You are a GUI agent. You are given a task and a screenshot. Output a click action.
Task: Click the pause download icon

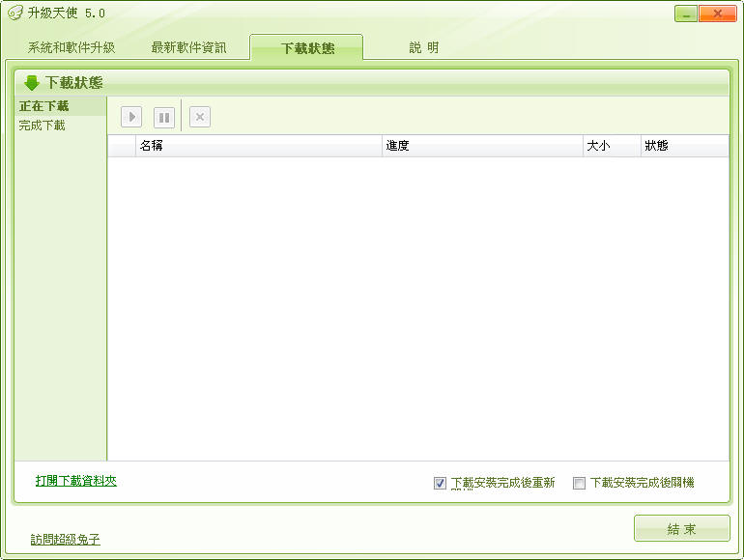[164, 117]
